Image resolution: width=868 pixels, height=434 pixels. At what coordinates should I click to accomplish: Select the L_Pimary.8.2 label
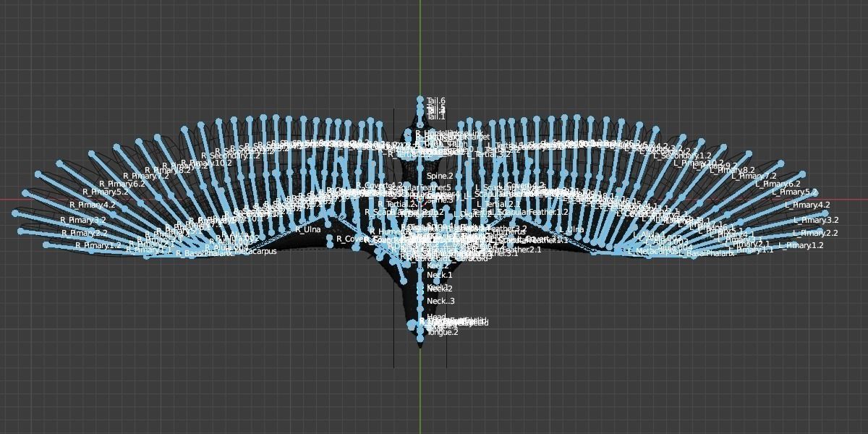pyautogui.click(x=732, y=170)
